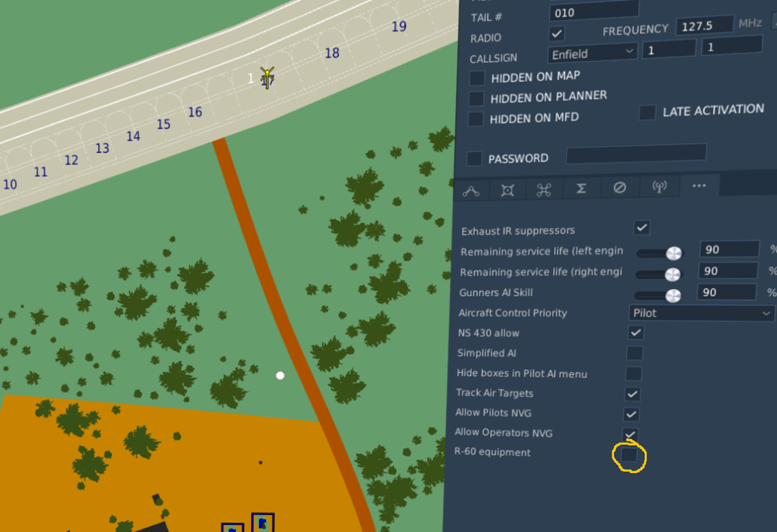
Task: Click the PASSWORD text field
Action: point(636,154)
